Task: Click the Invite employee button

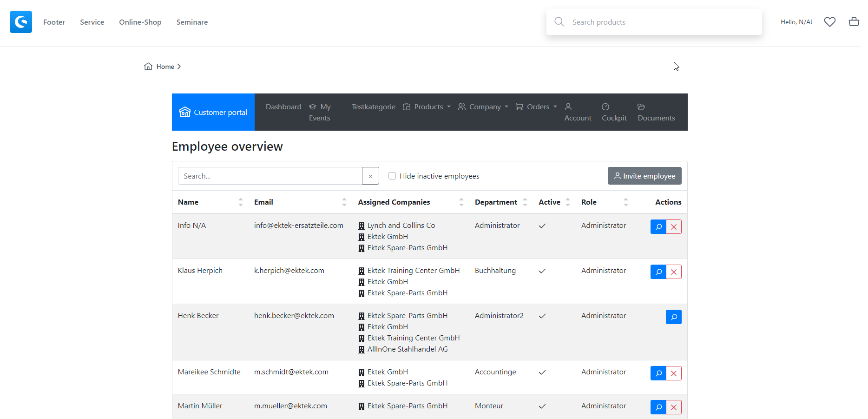Action: (644, 176)
